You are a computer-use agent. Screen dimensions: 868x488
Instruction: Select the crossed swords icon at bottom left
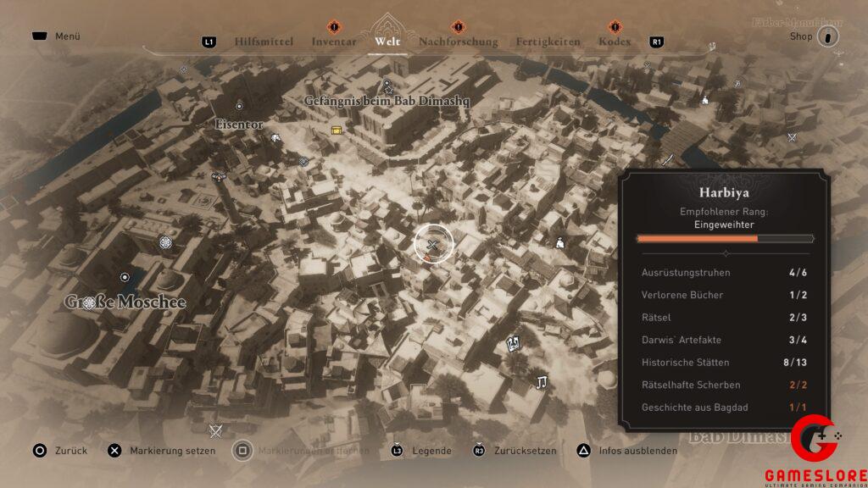click(x=215, y=431)
